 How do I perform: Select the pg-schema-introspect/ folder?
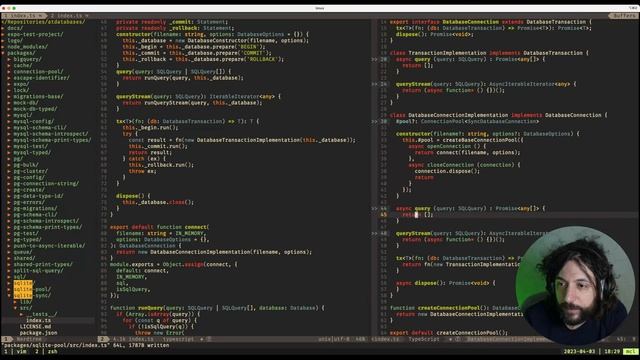(x=47, y=221)
